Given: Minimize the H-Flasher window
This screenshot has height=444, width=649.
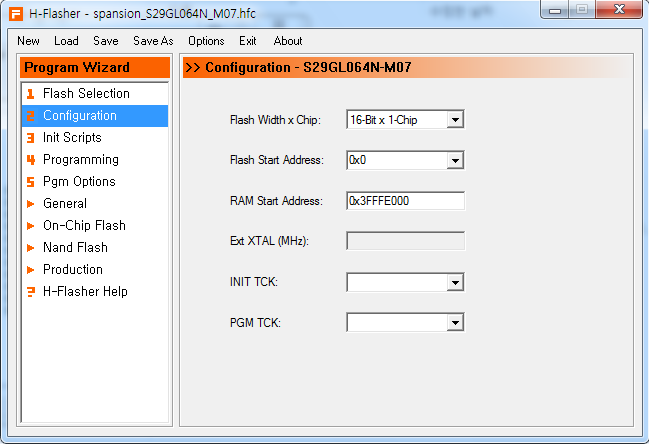Looking at the screenshot, I should click(555, 10).
